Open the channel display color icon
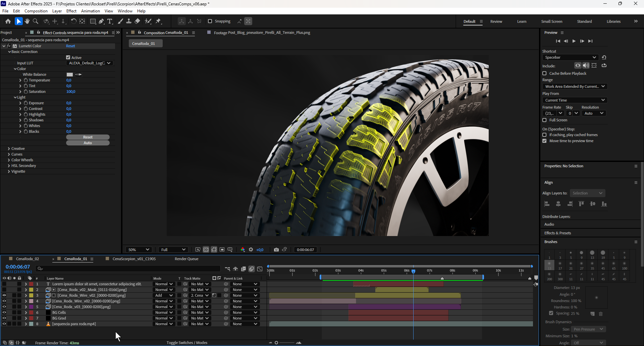644x346 pixels. click(x=243, y=249)
